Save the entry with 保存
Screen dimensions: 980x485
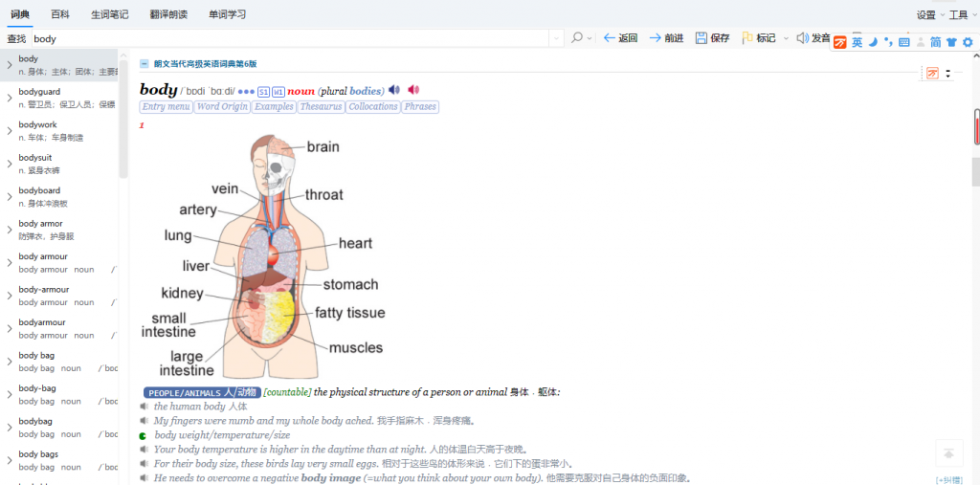(712, 38)
